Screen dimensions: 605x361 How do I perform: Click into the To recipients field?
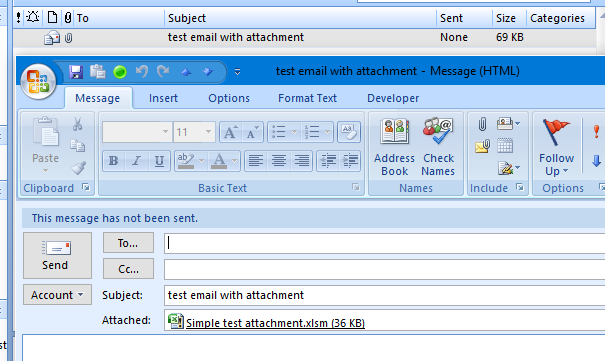coord(384,243)
